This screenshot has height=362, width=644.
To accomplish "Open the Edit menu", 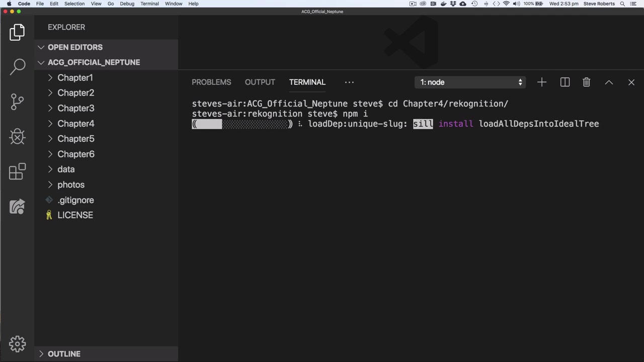I will (54, 4).
